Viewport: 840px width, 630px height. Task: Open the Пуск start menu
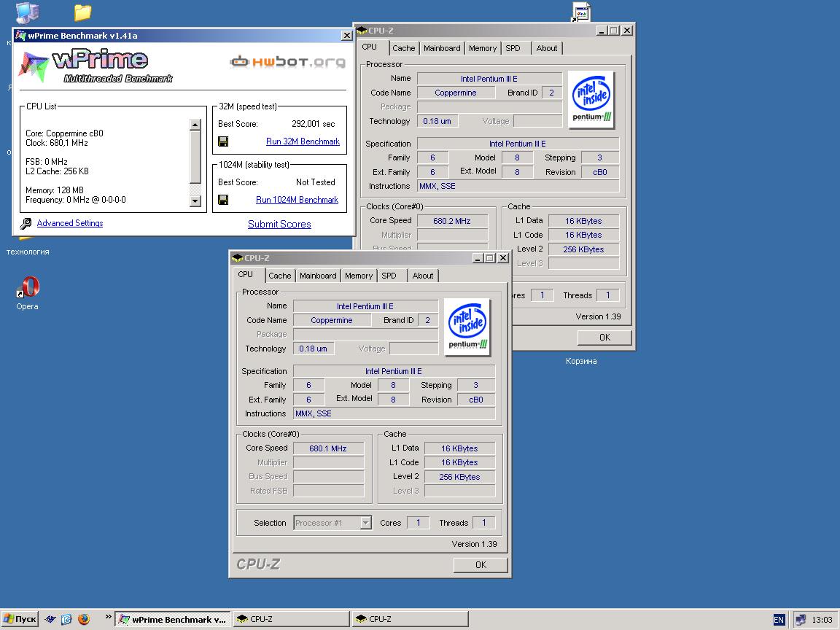pyautogui.click(x=19, y=619)
